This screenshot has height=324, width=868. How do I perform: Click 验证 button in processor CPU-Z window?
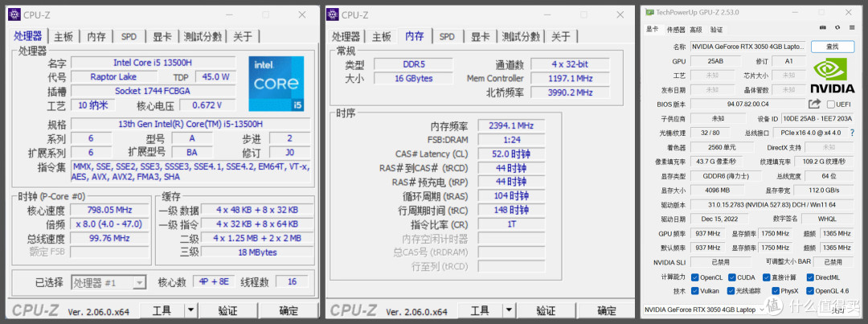click(x=227, y=310)
